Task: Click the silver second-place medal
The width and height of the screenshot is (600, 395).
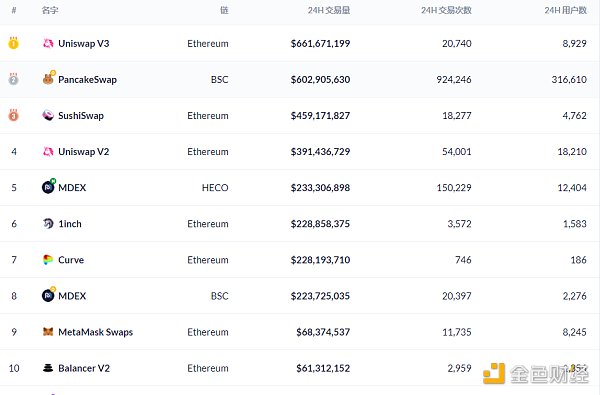Action: (x=13, y=78)
